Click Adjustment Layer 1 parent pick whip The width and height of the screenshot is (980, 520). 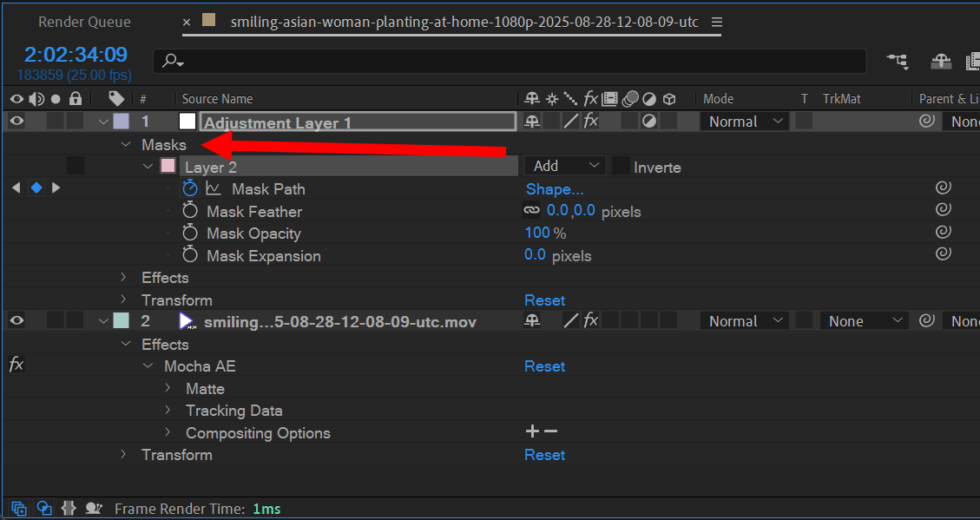point(927,122)
